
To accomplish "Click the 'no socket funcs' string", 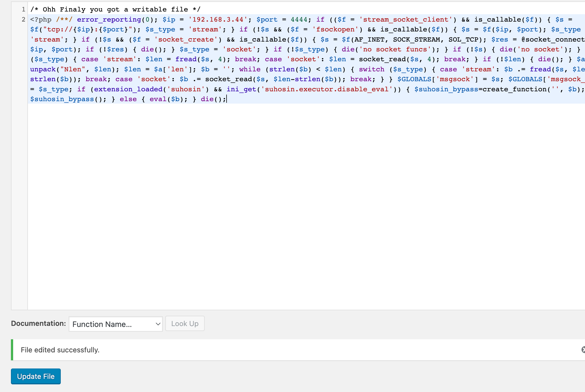I will 395,49.
